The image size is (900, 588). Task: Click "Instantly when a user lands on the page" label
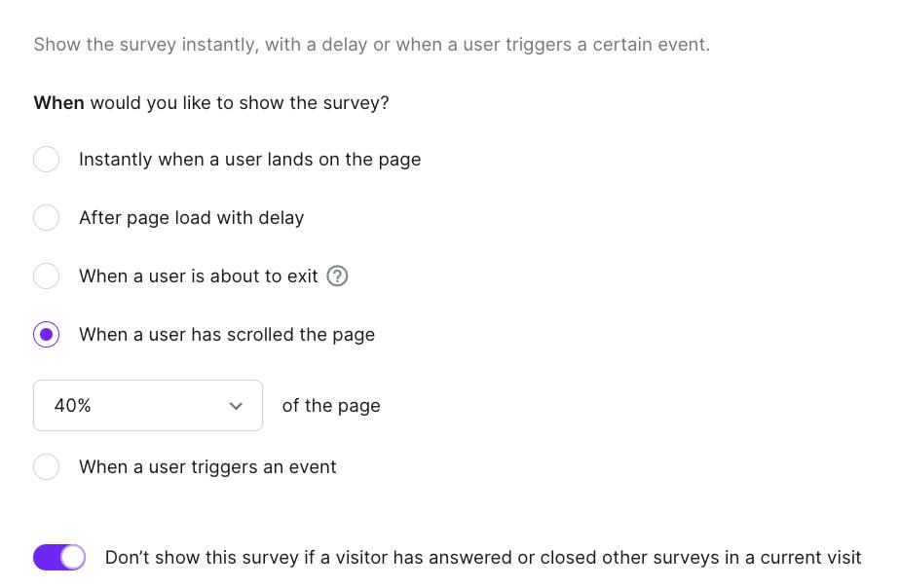pos(249,160)
